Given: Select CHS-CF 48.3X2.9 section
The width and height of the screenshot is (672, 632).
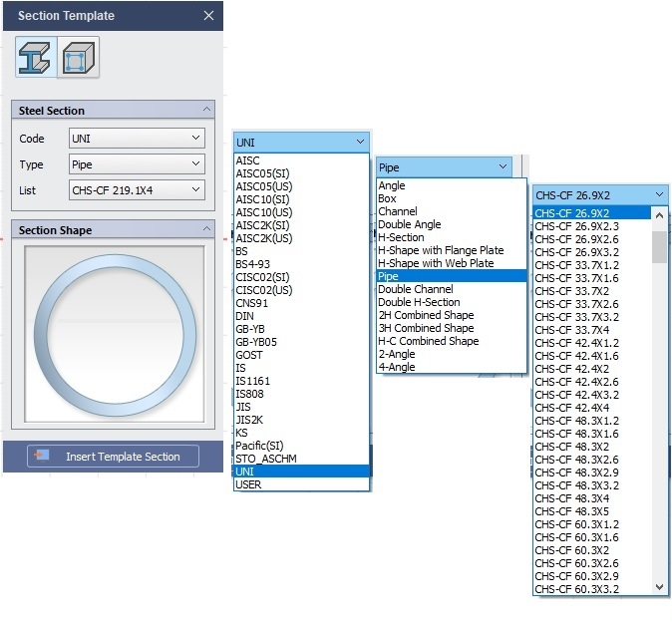Looking at the screenshot, I should 592,473.
